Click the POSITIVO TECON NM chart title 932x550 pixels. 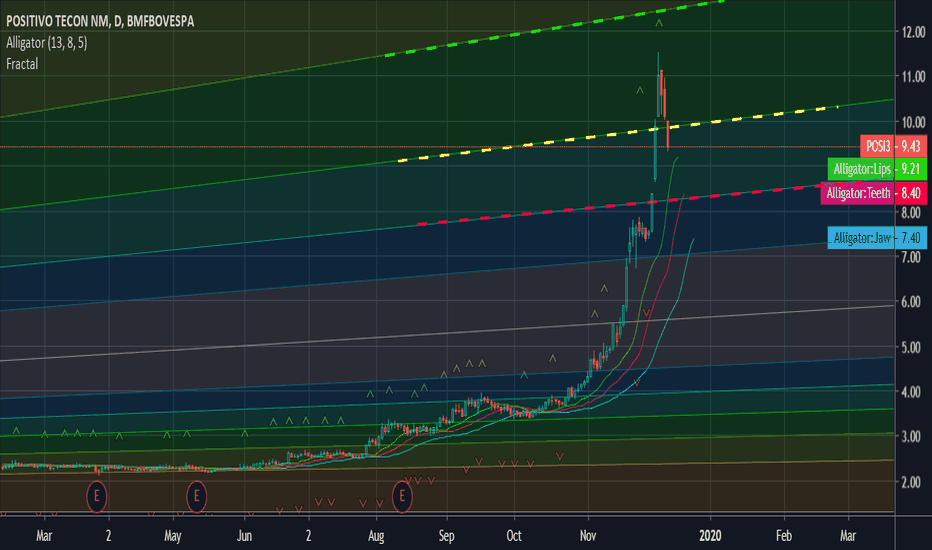click(100, 21)
